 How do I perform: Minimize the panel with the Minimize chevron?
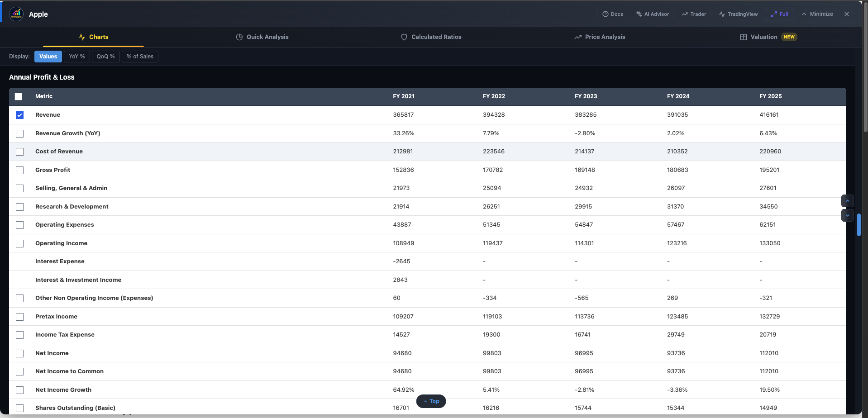coord(817,14)
